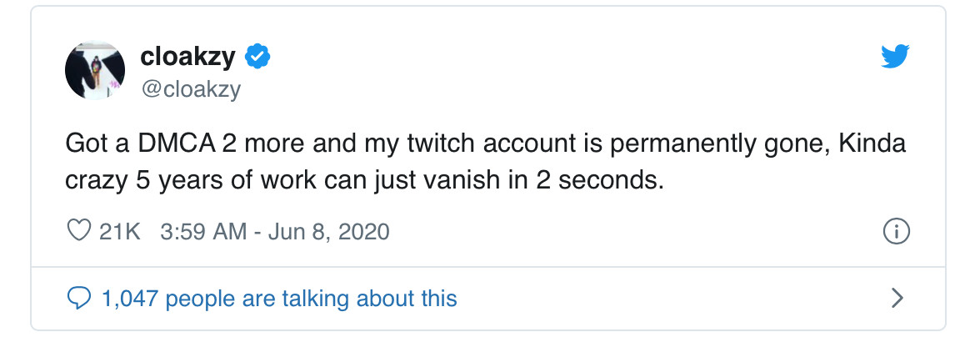Click the blue verified badge
The width and height of the screenshot is (980, 337).
256,57
